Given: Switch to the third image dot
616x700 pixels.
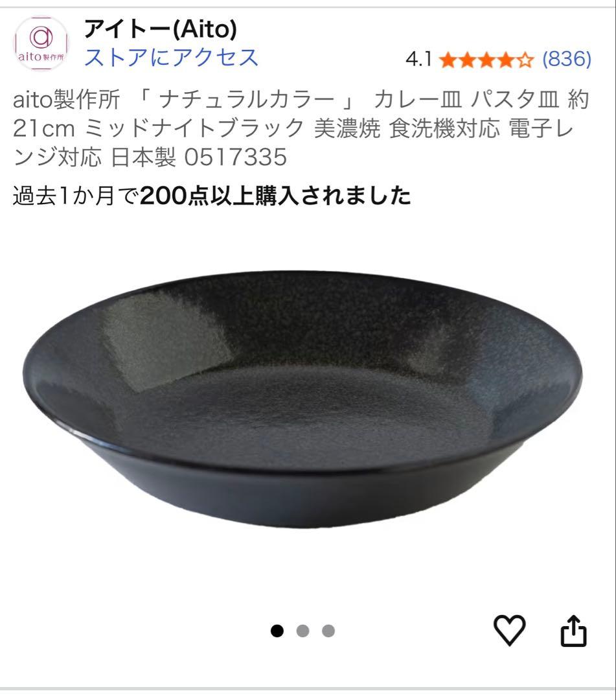Looking at the screenshot, I should [x=328, y=631].
